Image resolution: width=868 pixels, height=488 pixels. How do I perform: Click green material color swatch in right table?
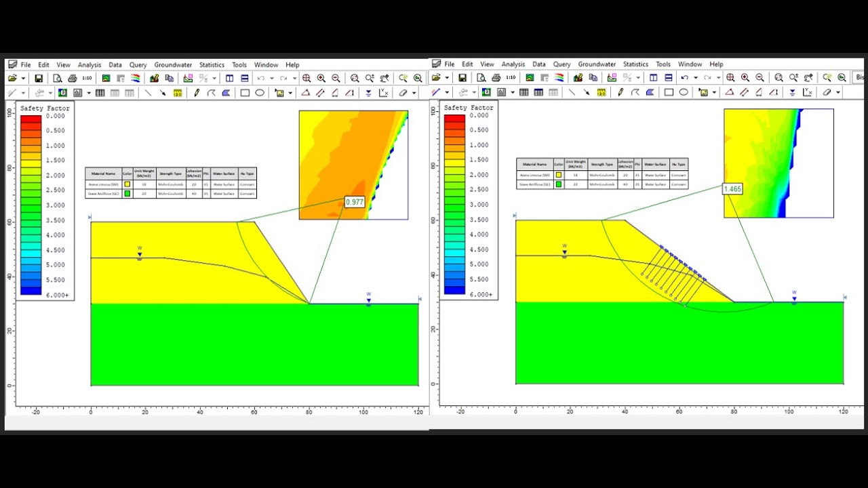coord(558,184)
